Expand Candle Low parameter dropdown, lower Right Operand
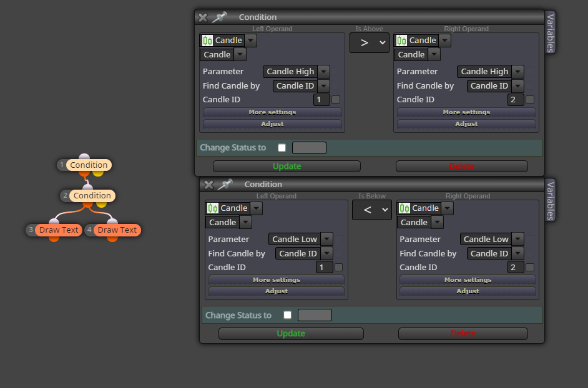 pos(518,239)
